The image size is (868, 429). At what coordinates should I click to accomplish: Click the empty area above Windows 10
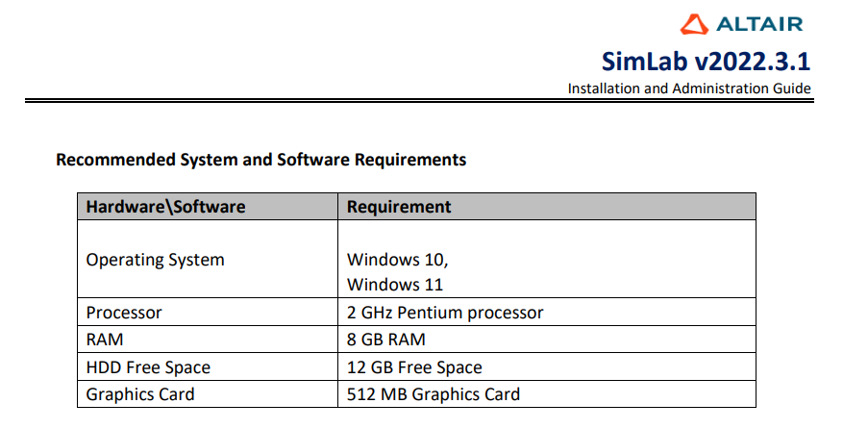pos(546,235)
